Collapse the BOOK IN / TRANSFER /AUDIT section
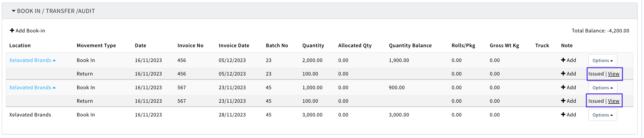Viewport: 644px width, 138px height. point(14,11)
